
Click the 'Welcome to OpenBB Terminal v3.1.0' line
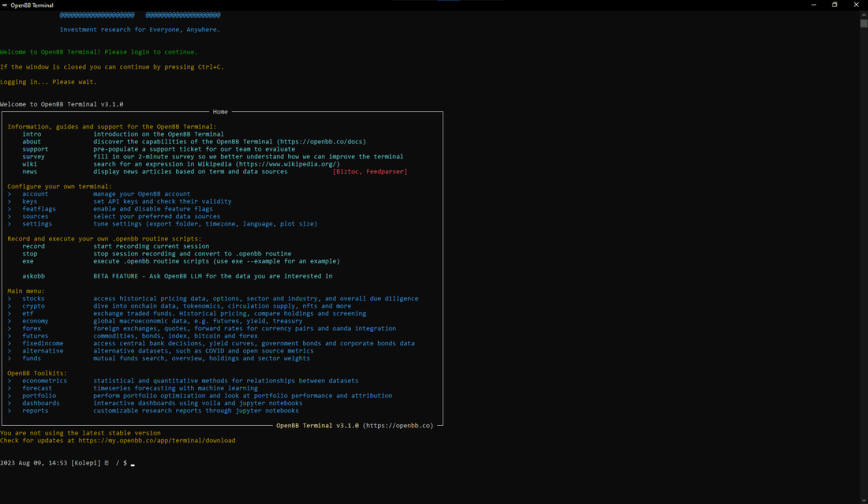(62, 104)
